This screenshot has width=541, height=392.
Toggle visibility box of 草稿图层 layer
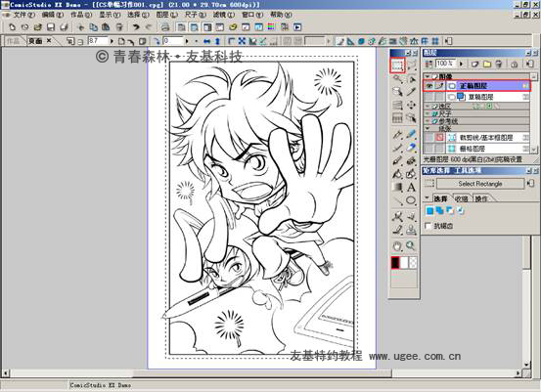click(429, 97)
